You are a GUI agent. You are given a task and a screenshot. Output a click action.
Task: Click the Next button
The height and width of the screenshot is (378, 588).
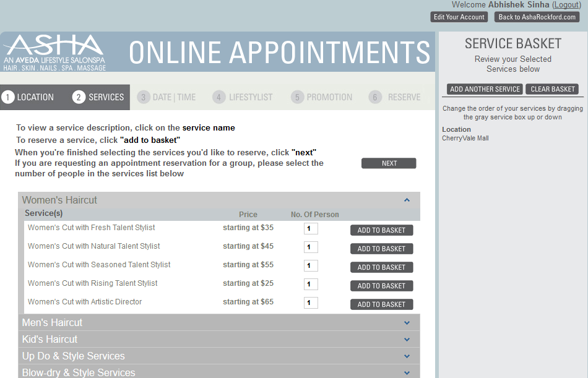point(389,163)
